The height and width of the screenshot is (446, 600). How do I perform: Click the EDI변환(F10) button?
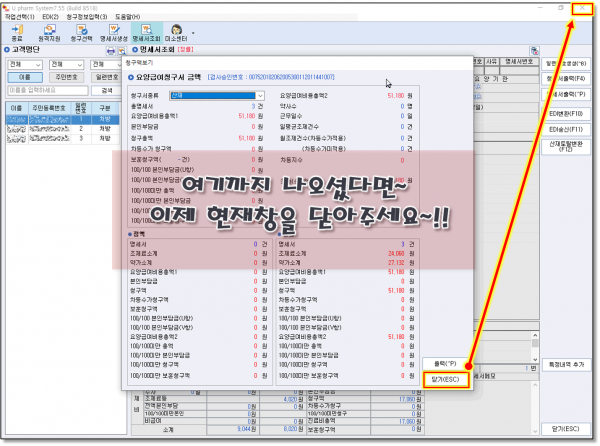click(x=565, y=114)
